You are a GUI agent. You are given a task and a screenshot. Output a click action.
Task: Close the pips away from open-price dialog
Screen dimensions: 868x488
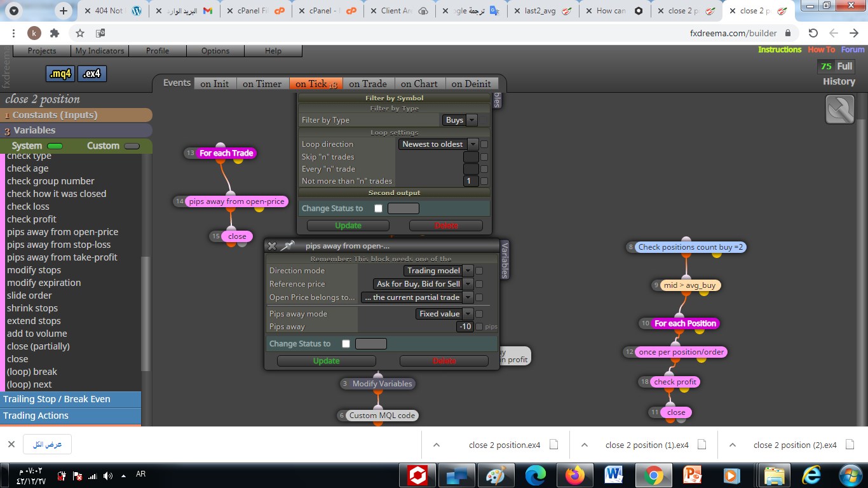click(272, 246)
